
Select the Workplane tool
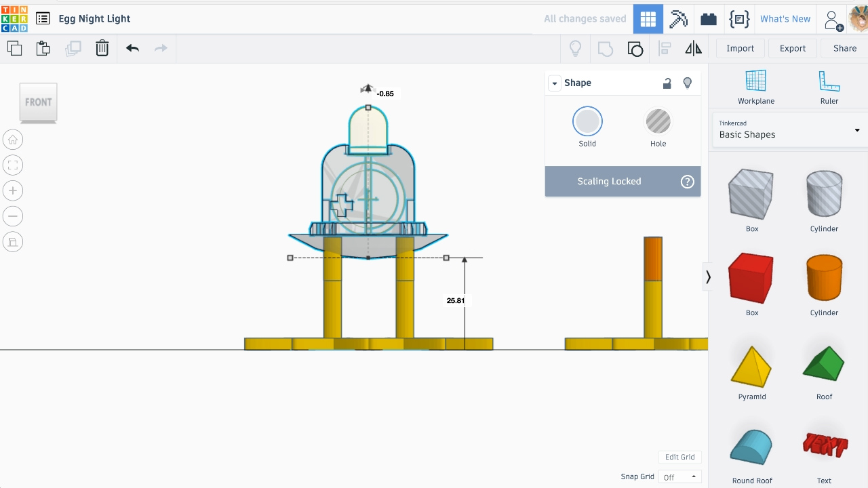click(755, 87)
